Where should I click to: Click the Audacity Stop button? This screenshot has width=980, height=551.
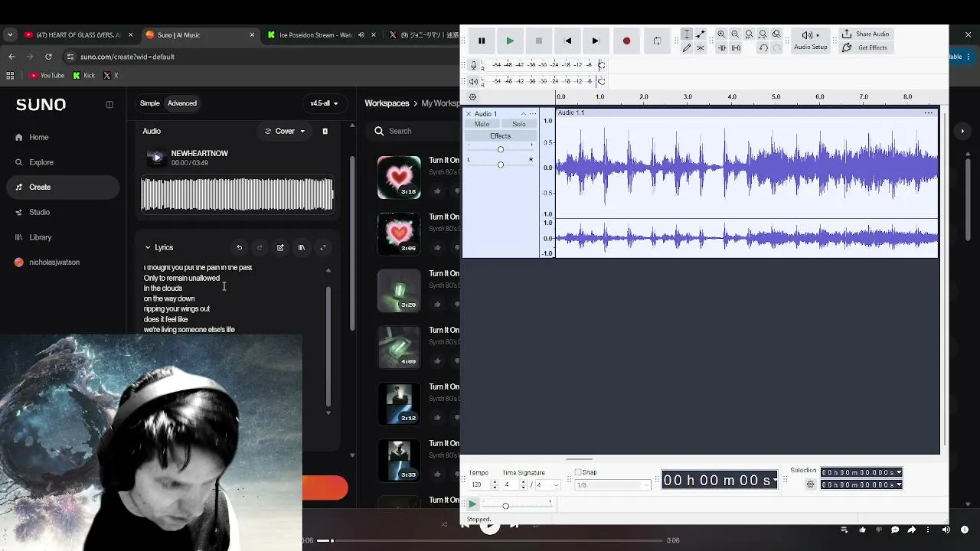(539, 41)
